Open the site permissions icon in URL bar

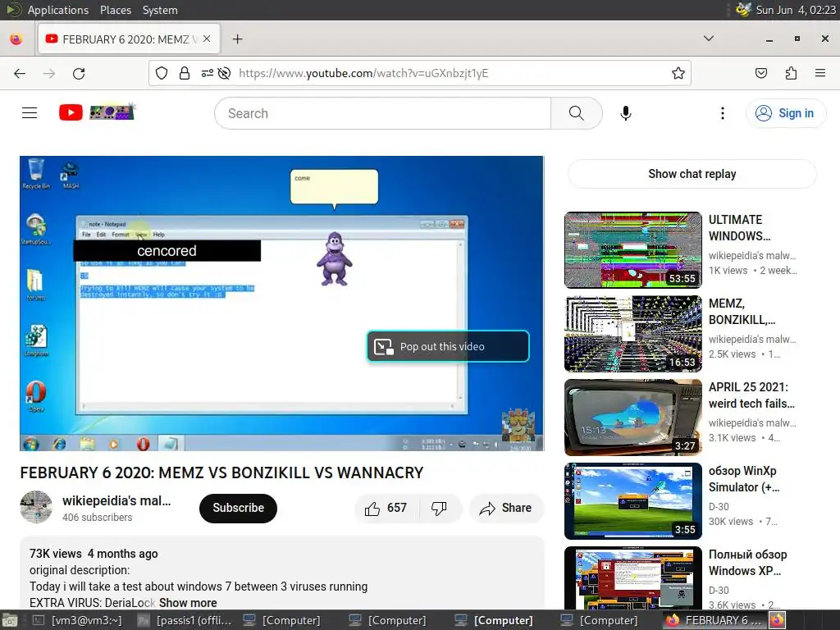tap(208, 73)
